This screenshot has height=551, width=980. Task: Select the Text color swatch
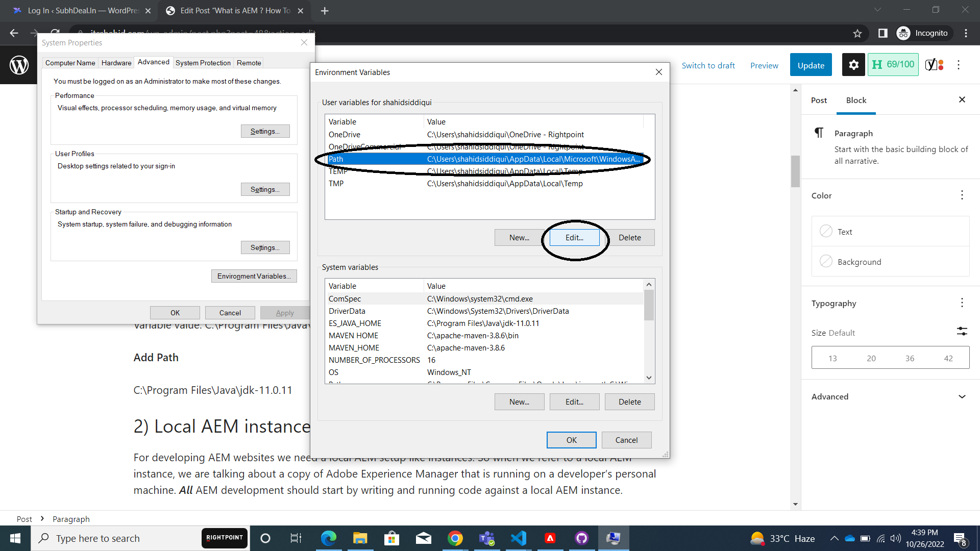(x=826, y=232)
